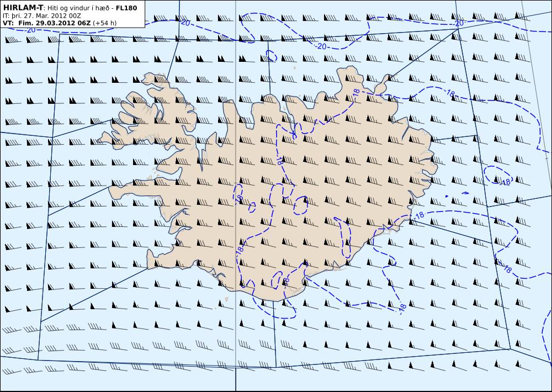Click the 'Hiti og vindur í hæð' caption
Screen dimensions: 552x392
(79, 8)
